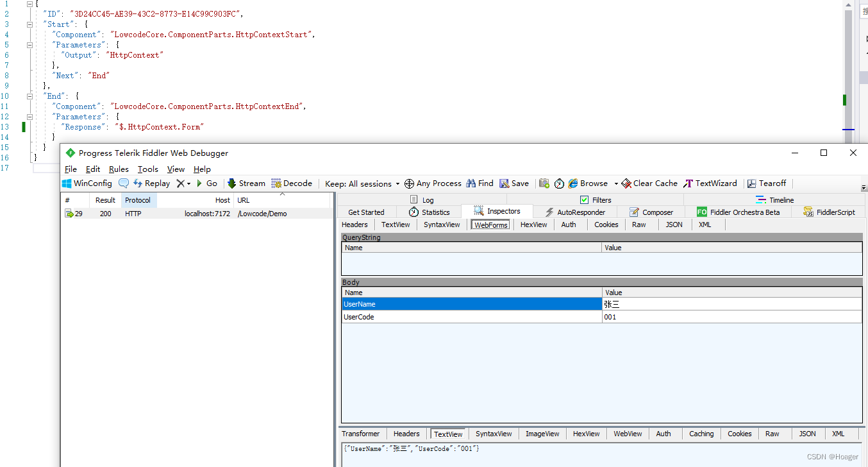The height and width of the screenshot is (467, 868).
Task: Switch to the Timeline tab
Action: (x=774, y=200)
